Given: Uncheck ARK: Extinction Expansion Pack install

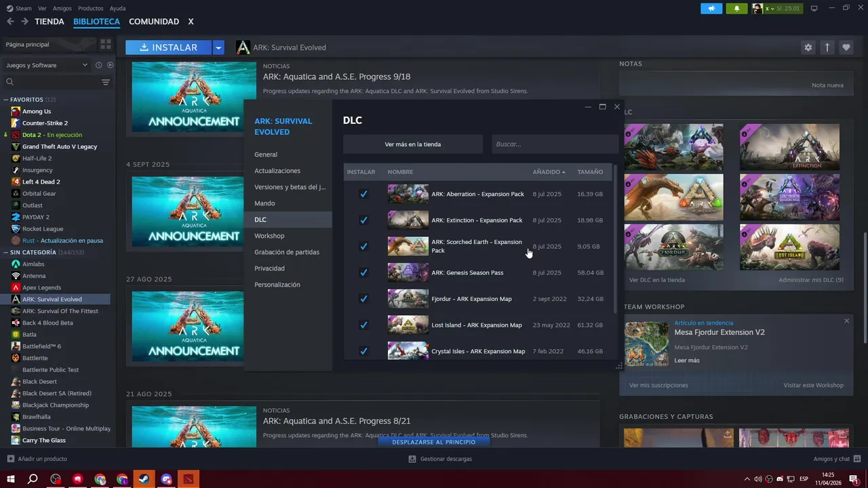Looking at the screenshot, I should pos(363,220).
